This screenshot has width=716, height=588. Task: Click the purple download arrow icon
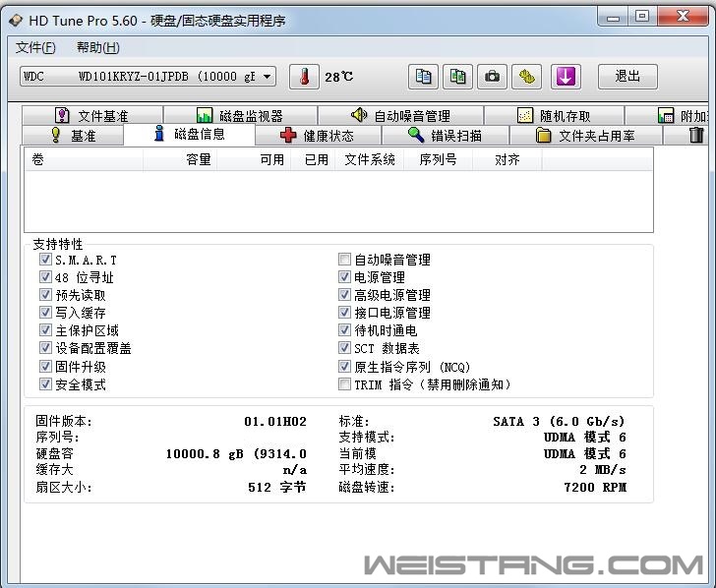(x=566, y=77)
